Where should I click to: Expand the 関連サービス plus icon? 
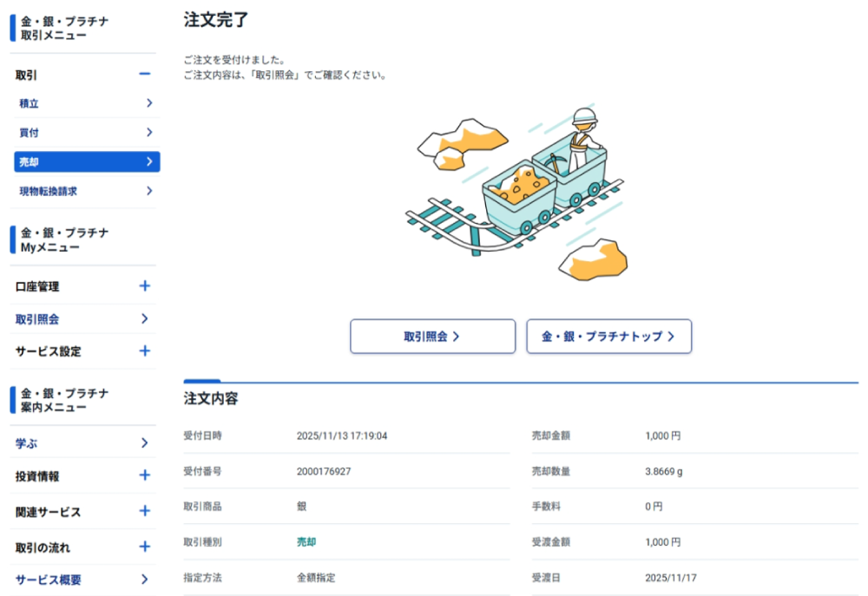click(x=145, y=512)
